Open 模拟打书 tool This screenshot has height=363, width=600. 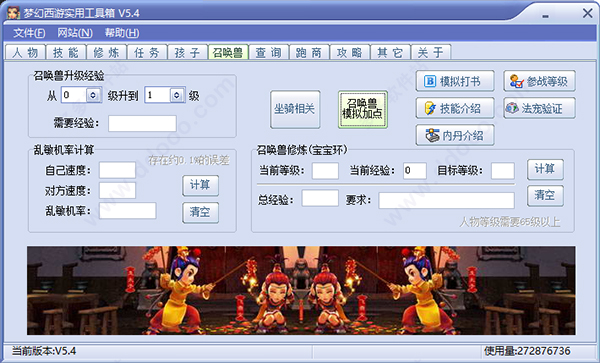coord(455,81)
